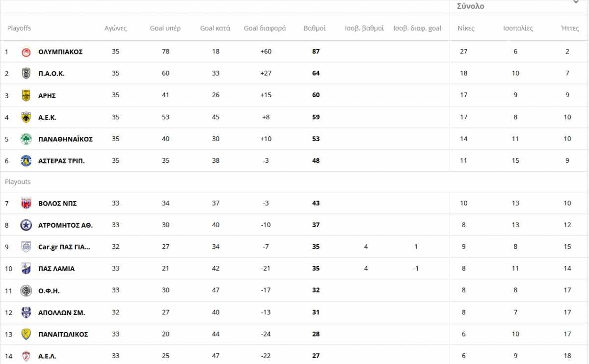Click the ΠΑΣ ΛΑΜΙΑ team badge
Viewport: 589px width, 364px height.
[26, 269]
